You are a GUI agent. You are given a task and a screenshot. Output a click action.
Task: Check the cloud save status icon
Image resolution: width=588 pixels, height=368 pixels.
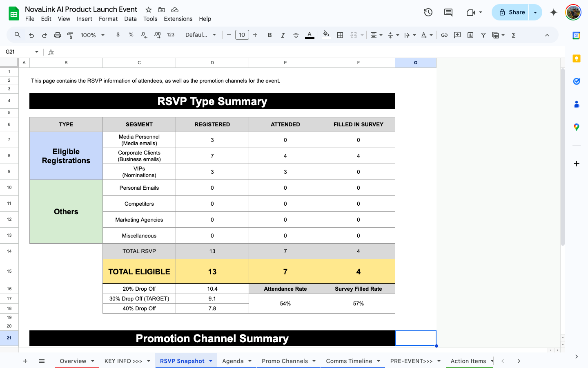coord(175,10)
